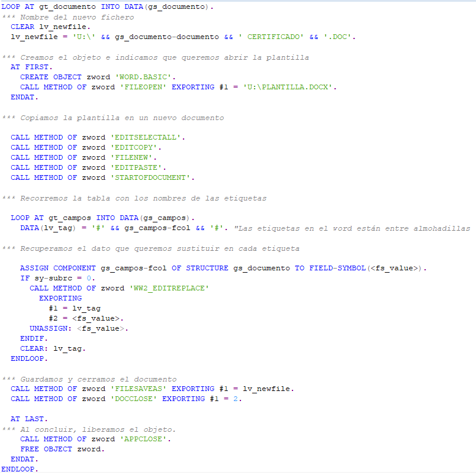Click the 'DATA(lv_tag)' declaration

[x=48, y=228]
